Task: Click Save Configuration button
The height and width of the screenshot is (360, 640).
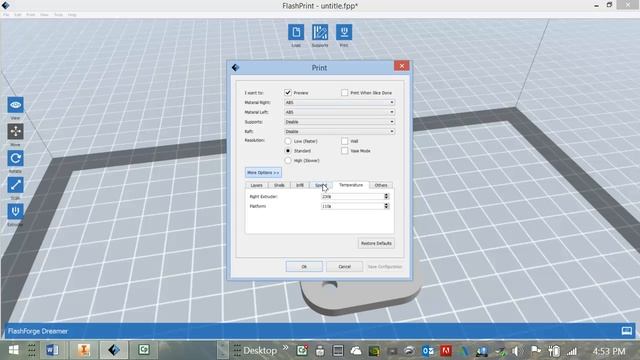Action: point(385,267)
